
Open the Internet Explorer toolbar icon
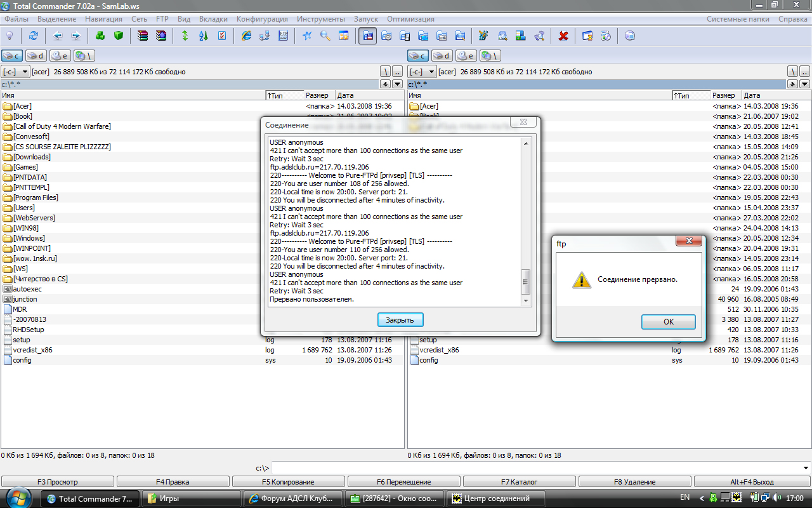click(246, 36)
